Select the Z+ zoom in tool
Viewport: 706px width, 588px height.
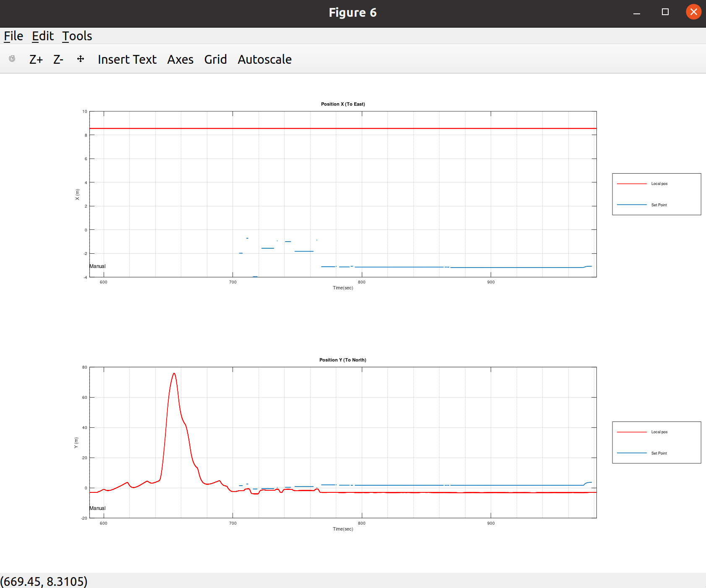36,60
